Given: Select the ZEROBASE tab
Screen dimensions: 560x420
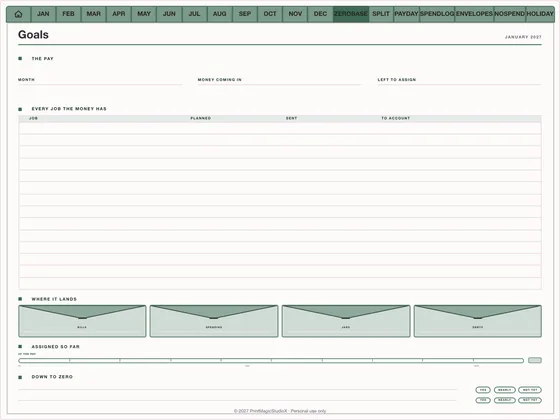Looking at the screenshot, I should click(x=351, y=14).
